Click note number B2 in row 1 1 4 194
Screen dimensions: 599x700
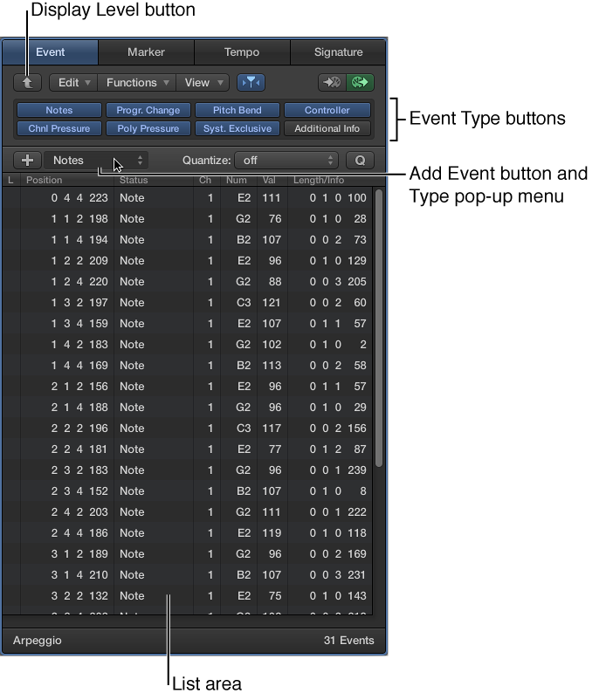244,240
